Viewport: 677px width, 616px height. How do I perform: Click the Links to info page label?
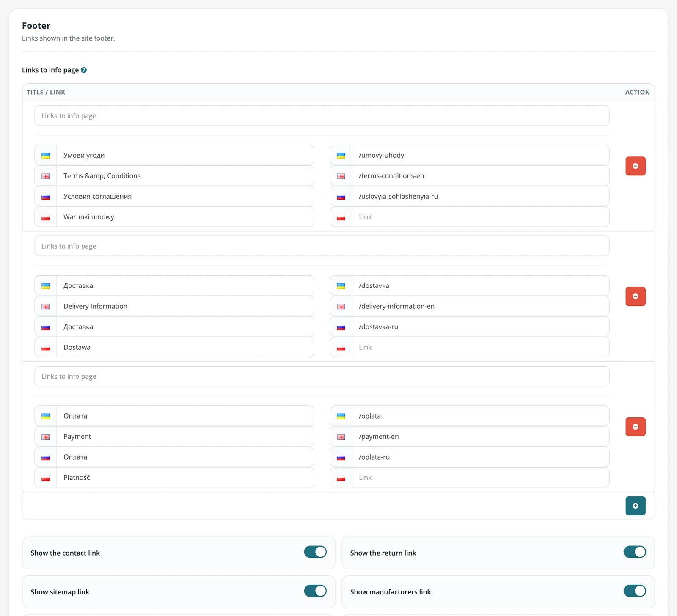pos(50,70)
